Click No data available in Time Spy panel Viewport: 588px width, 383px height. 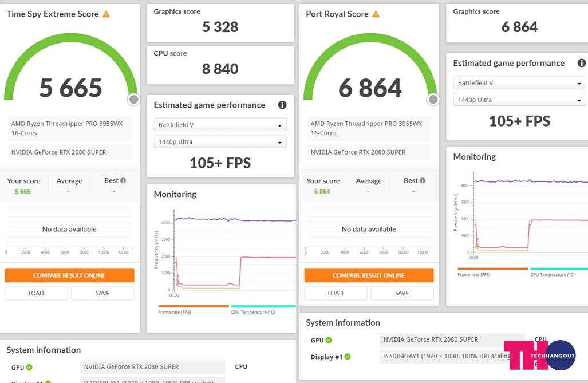69,229
